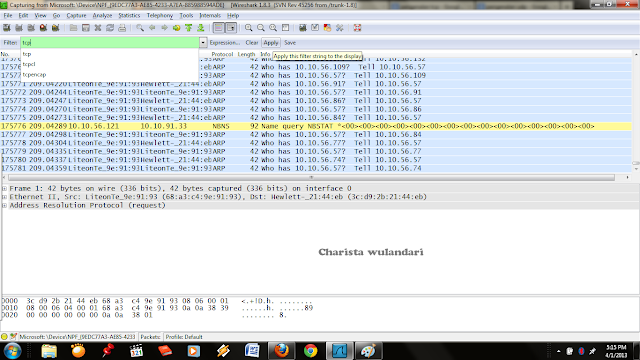Viewport: 640px width, 360px height.
Task: Restart the running live capture
Action: (56, 28)
